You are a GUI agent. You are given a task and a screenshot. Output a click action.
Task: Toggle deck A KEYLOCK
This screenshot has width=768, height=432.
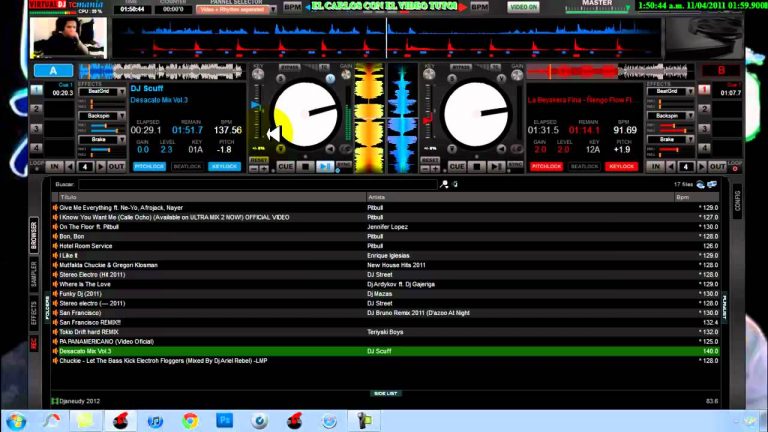tap(224, 167)
